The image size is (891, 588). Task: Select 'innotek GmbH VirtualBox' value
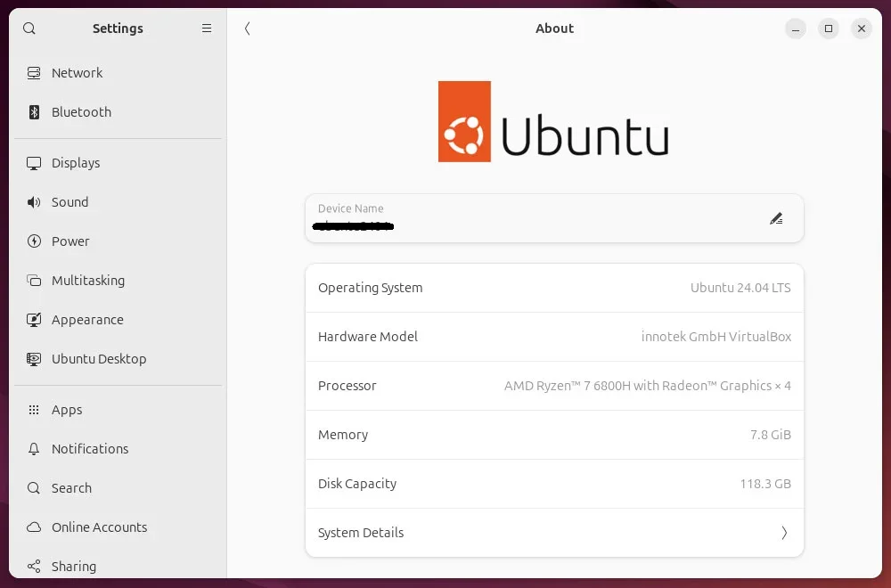tap(716, 337)
